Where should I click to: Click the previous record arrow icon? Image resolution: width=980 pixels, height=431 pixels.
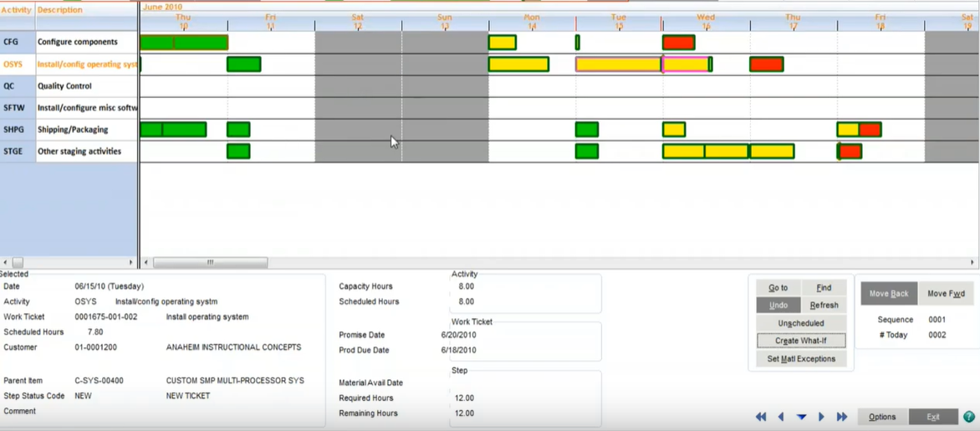click(781, 417)
